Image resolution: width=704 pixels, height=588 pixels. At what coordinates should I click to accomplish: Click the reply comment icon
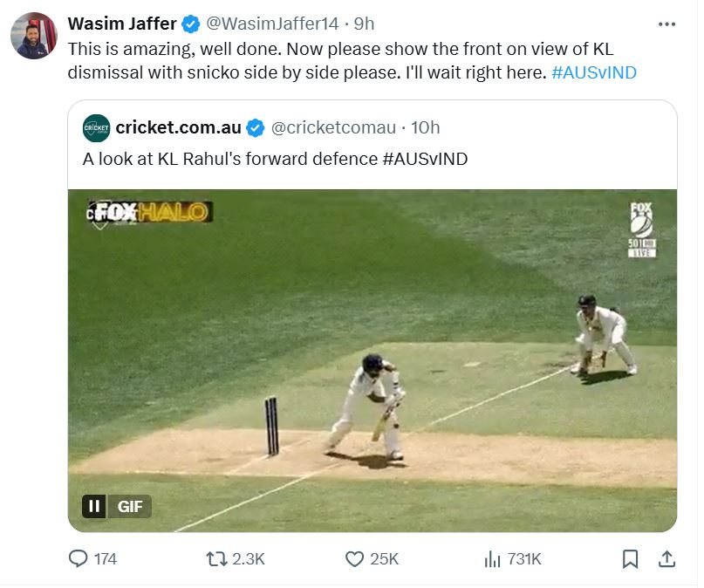(x=79, y=559)
